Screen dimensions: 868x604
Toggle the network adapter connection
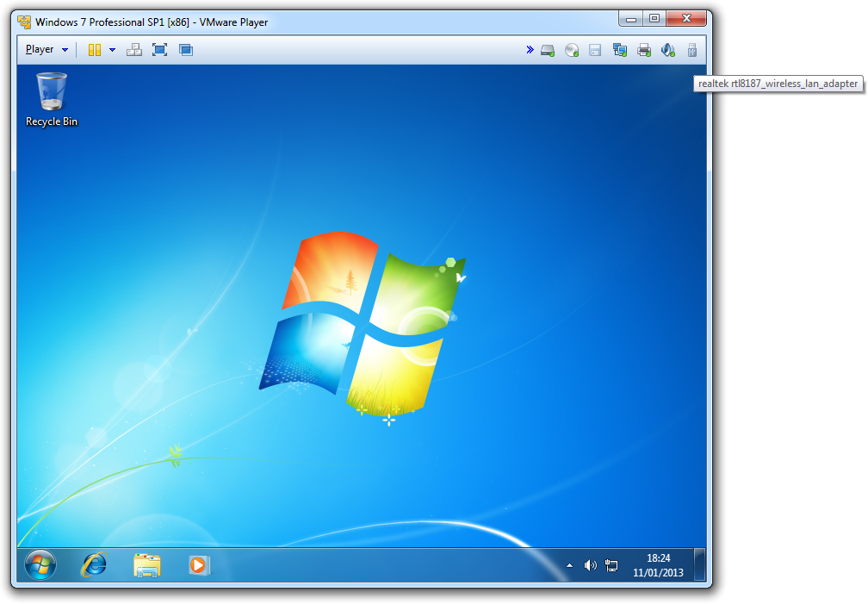click(x=619, y=50)
